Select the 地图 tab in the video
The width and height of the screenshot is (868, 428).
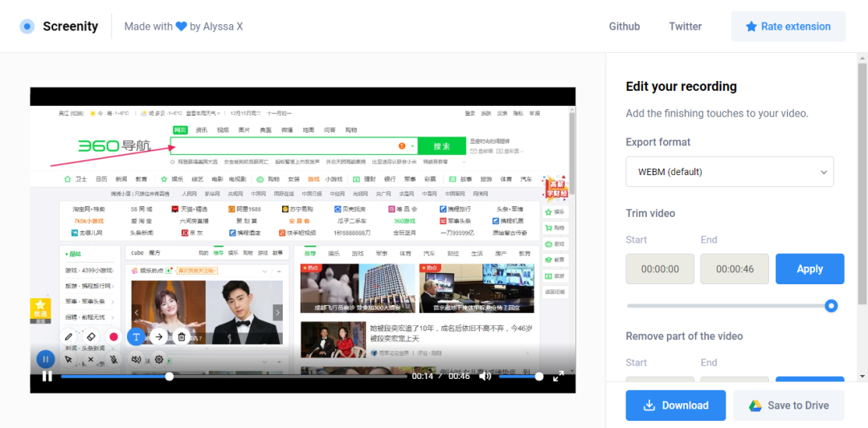[x=309, y=130]
